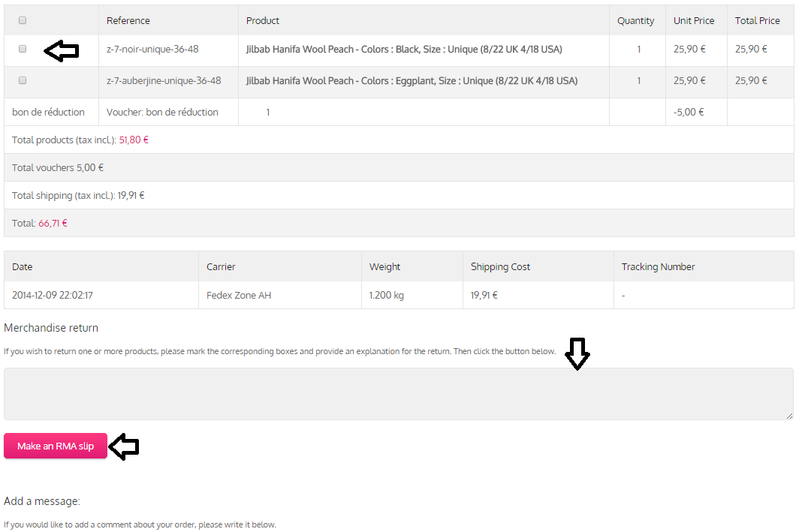The image size is (799, 532).
Task: Click the Tracking Number column header
Action: (658, 267)
